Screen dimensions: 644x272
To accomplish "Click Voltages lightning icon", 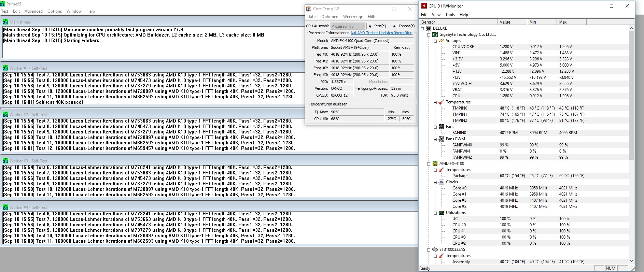I will (x=442, y=41).
